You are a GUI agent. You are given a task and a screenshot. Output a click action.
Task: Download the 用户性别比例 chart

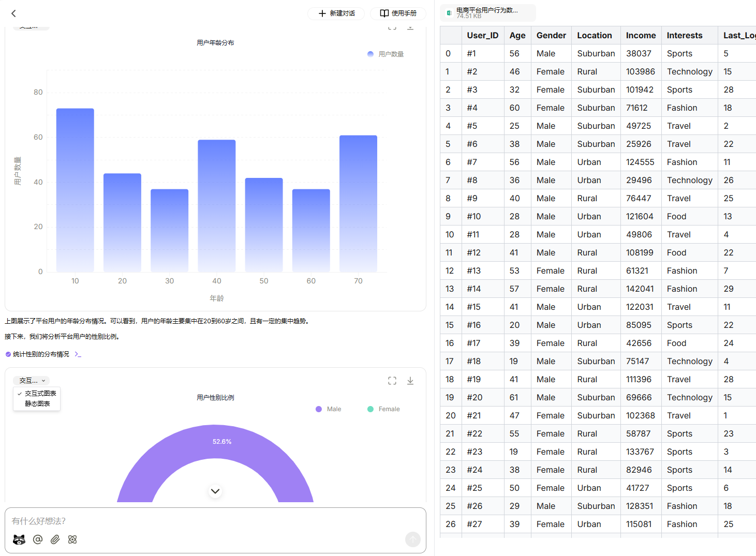410,381
